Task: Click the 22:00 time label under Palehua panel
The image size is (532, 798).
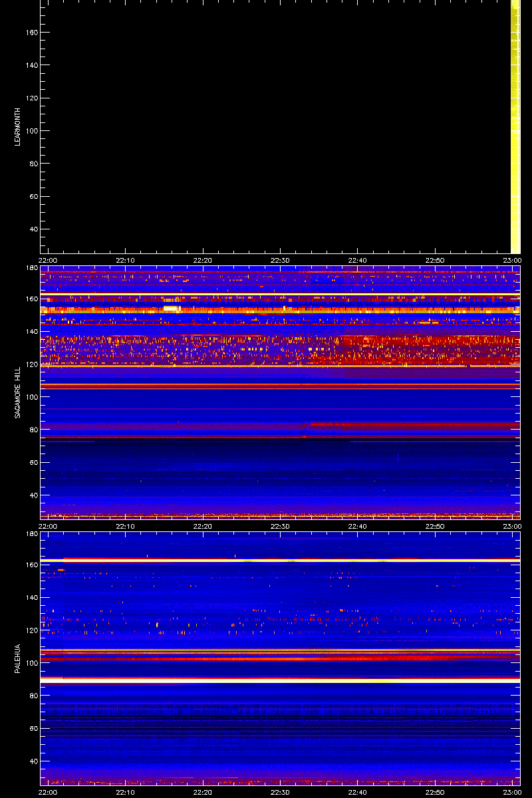Action: point(48,792)
